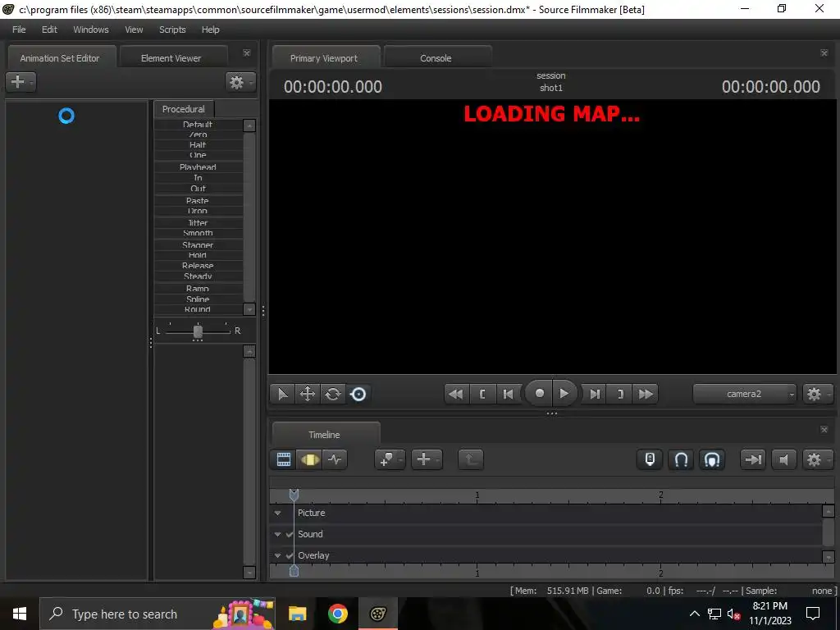Switch to the Graph Editor mode
This screenshot has width=840, height=630.
click(x=335, y=459)
